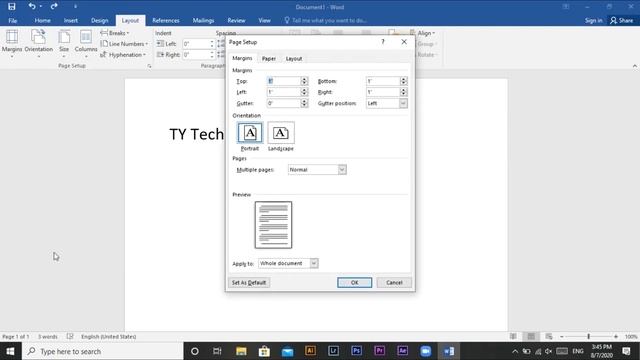The height and width of the screenshot is (360, 640).
Task: Click Sign in link
Action: [x=593, y=20]
